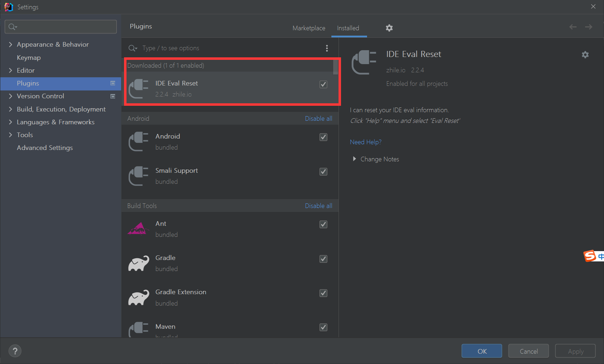
Task: Select the Smali Support plugin name
Action: [x=176, y=171]
